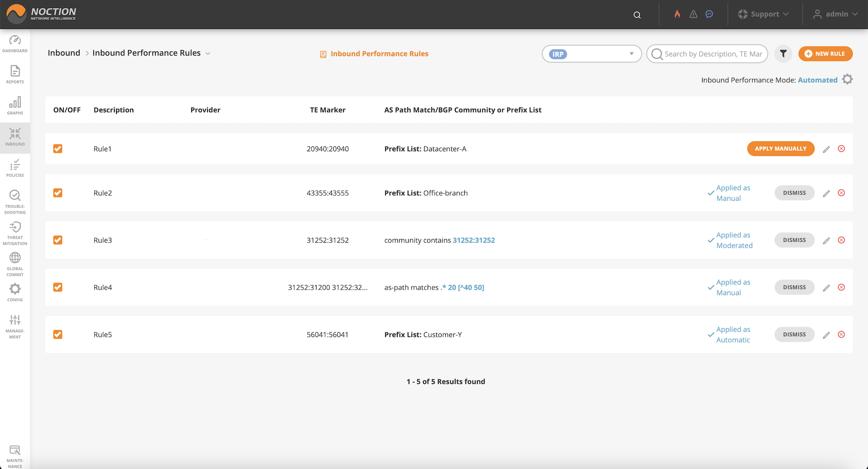The width and height of the screenshot is (868, 469).
Task: Open the Graphs sidebar icon
Action: [x=15, y=106]
